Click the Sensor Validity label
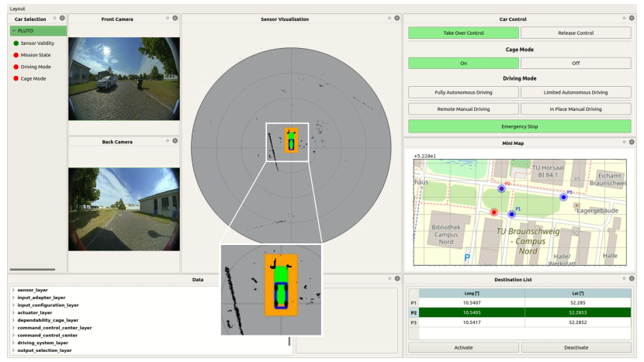This screenshot has width=644, height=362. 37,43
